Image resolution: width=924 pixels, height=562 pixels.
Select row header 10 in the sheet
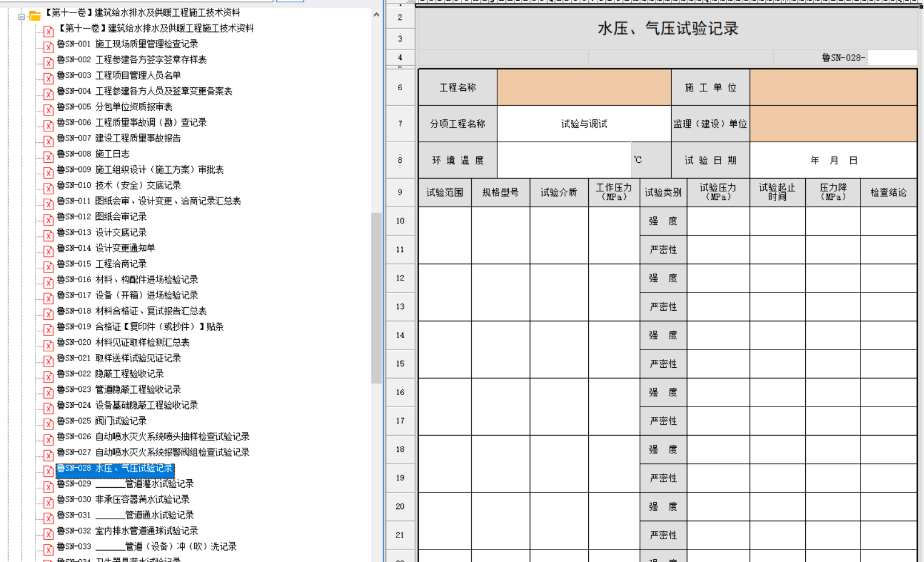pyautogui.click(x=400, y=221)
